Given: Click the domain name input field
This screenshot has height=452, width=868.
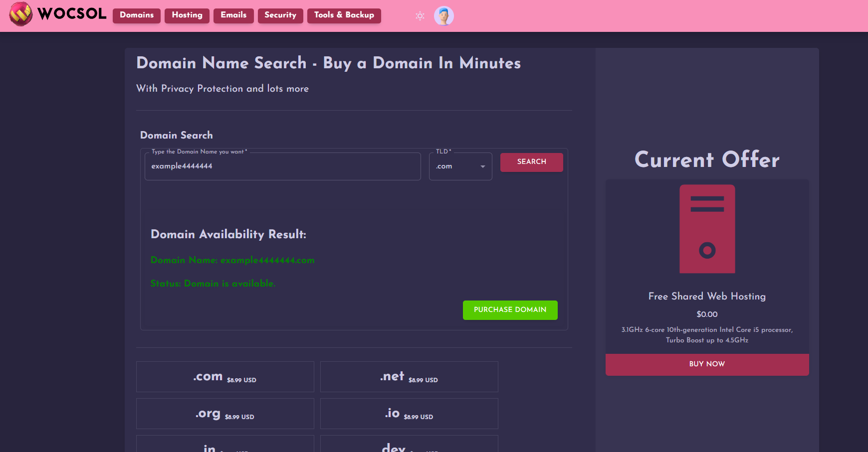Looking at the screenshot, I should [282, 166].
